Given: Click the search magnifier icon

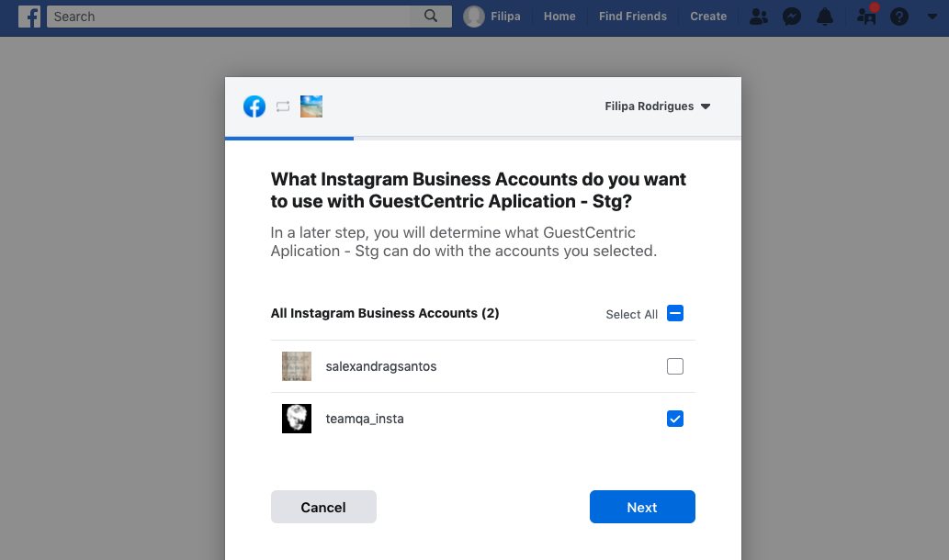Looking at the screenshot, I should pos(431,17).
